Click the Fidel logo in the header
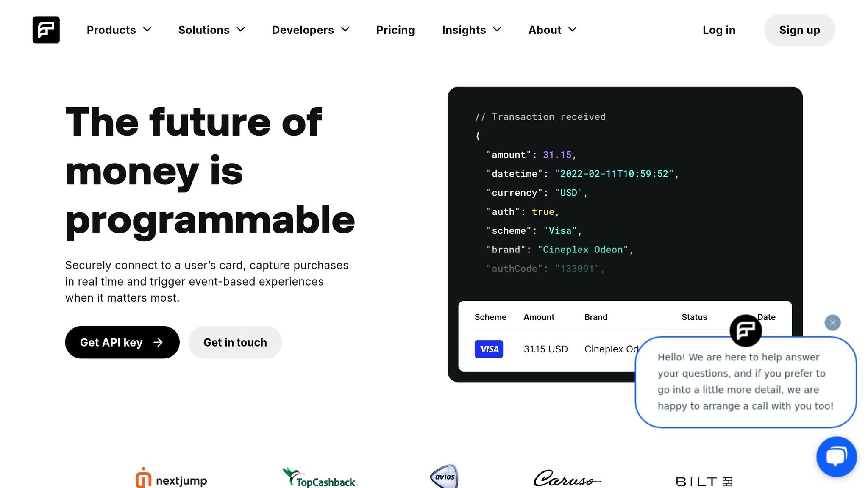The height and width of the screenshot is (488, 868). pyautogui.click(x=46, y=30)
